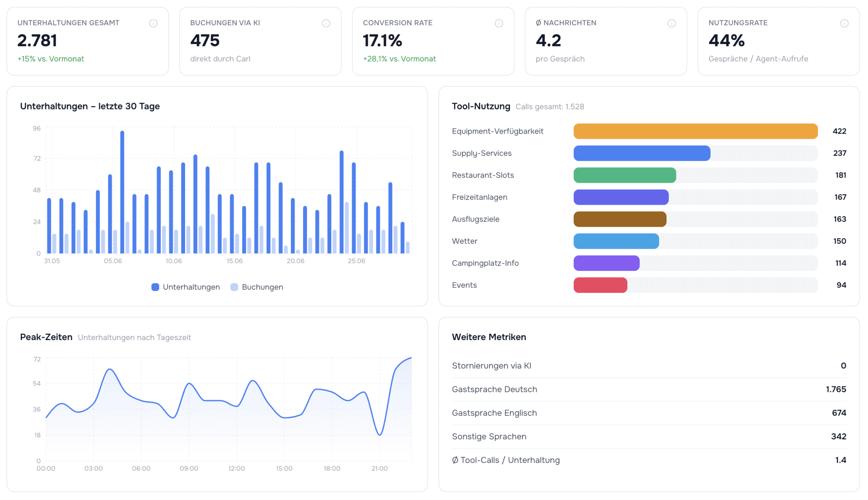Click 'pro Gespräch' subtitle
The width and height of the screenshot is (868, 500).
(x=560, y=59)
